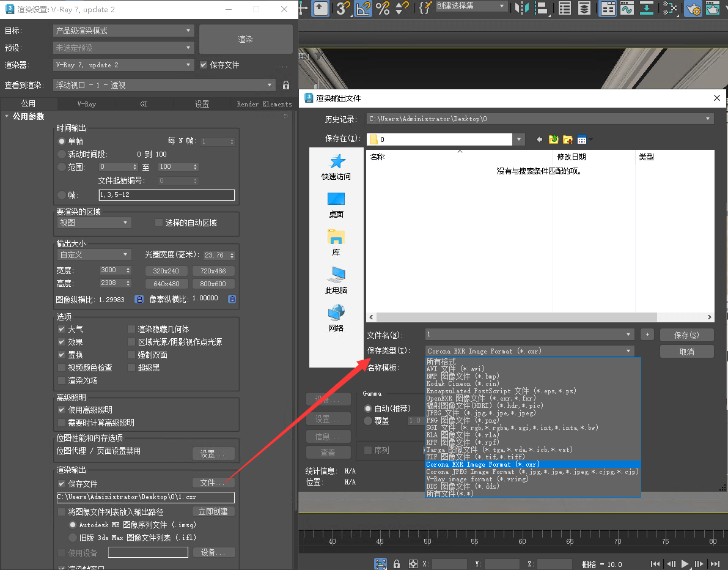The image size is (728, 570).
Task: Click the create new folder icon
Action: (x=567, y=139)
